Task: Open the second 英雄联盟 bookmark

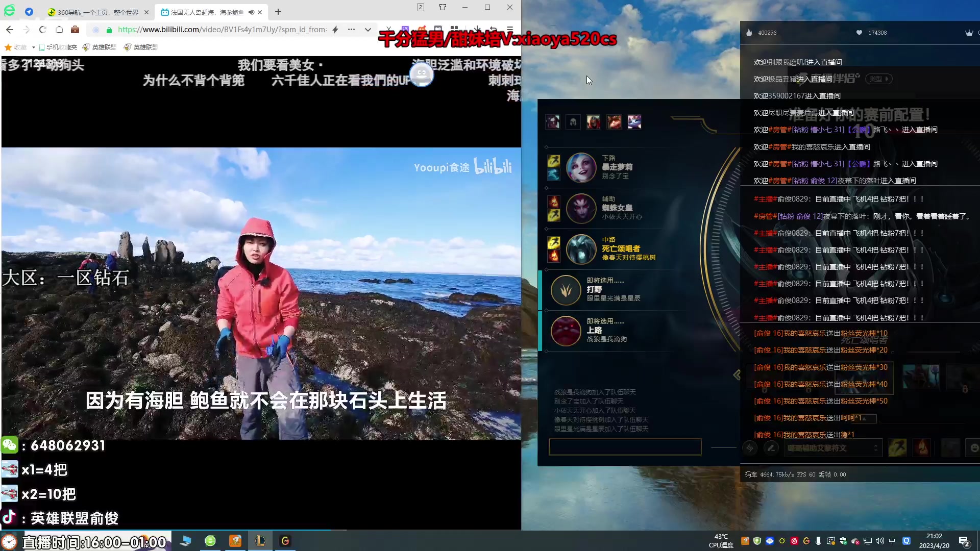Action: pyautogui.click(x=140, y=47)
